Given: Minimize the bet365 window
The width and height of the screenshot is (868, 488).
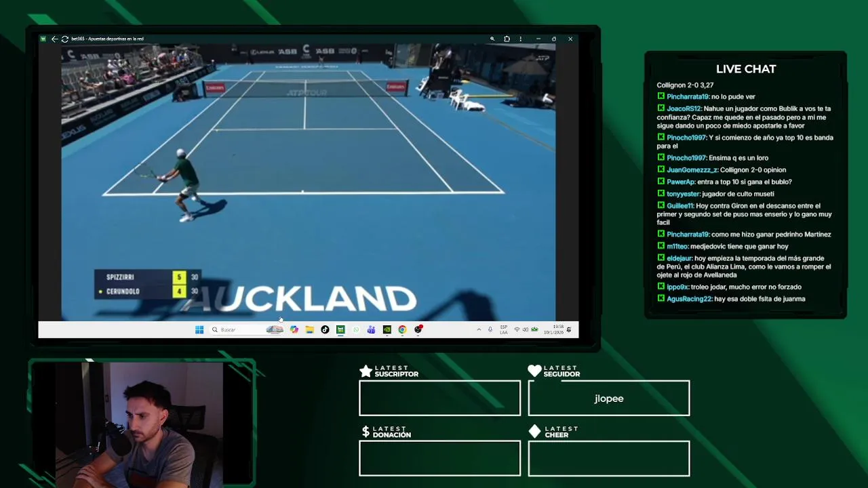Looking at the screenshot, I should (x=538, y=39).
